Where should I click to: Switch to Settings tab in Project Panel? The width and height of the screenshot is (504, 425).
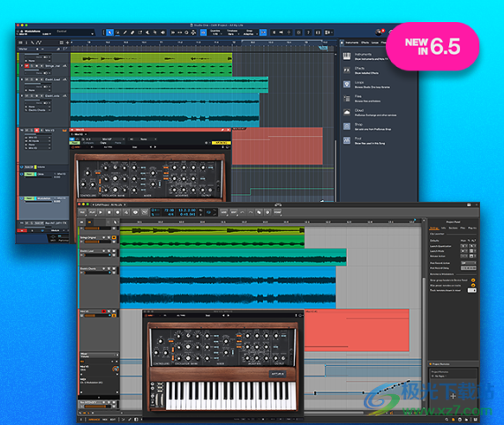pos(434,227)
